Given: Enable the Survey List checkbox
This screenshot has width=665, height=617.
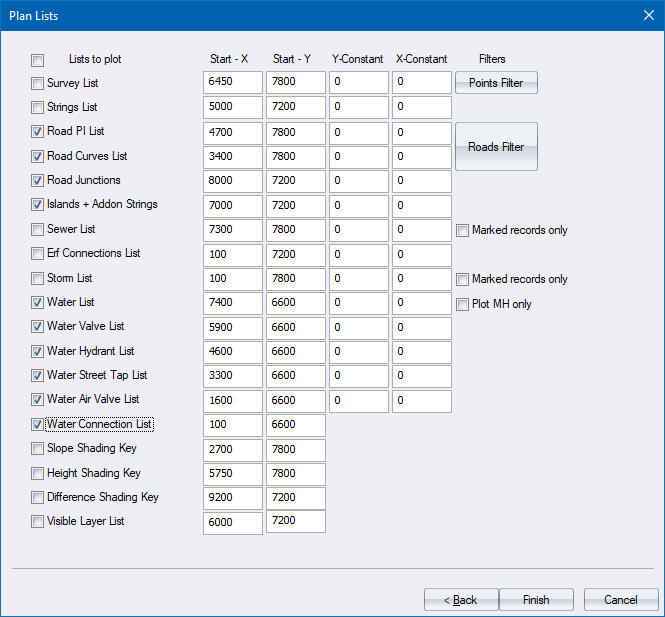Looking at the screenshot, I should point(38,84).
